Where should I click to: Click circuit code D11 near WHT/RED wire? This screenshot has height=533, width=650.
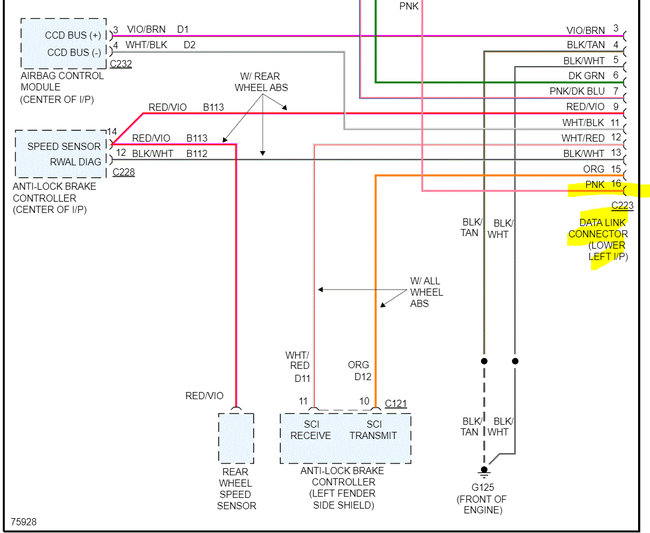point(302,378)
